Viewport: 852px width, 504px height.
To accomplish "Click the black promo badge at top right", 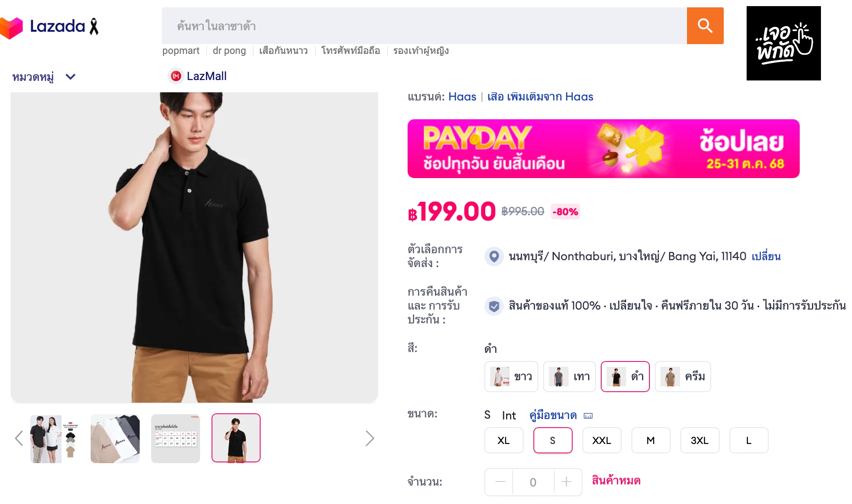I will point(783,43).
